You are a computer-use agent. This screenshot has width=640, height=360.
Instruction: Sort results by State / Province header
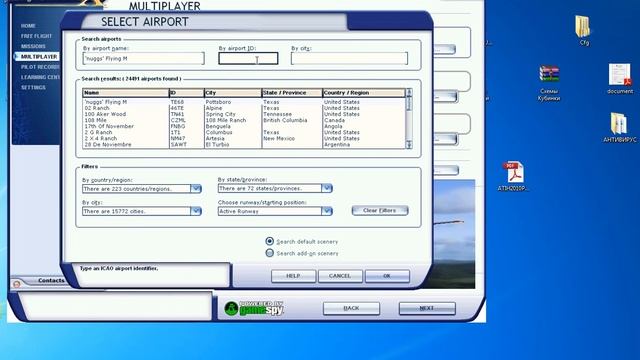coord(292,93)
